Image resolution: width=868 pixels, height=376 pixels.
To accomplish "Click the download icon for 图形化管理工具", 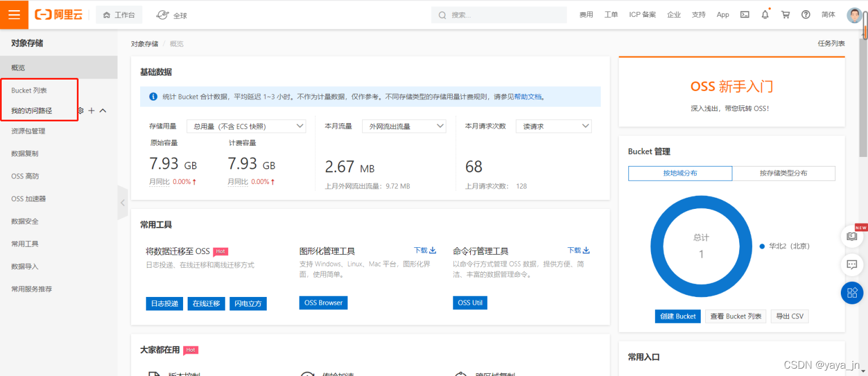I will coord(433,250).
